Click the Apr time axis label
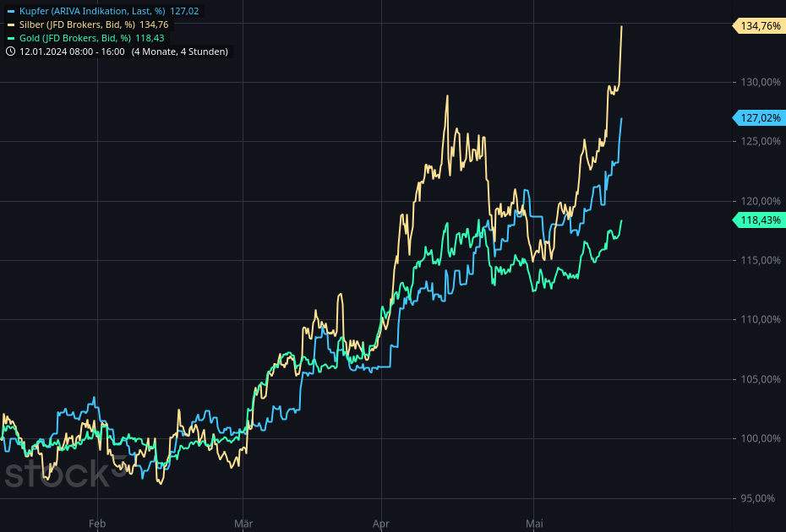The image size is (786, 532). point(381,524)
